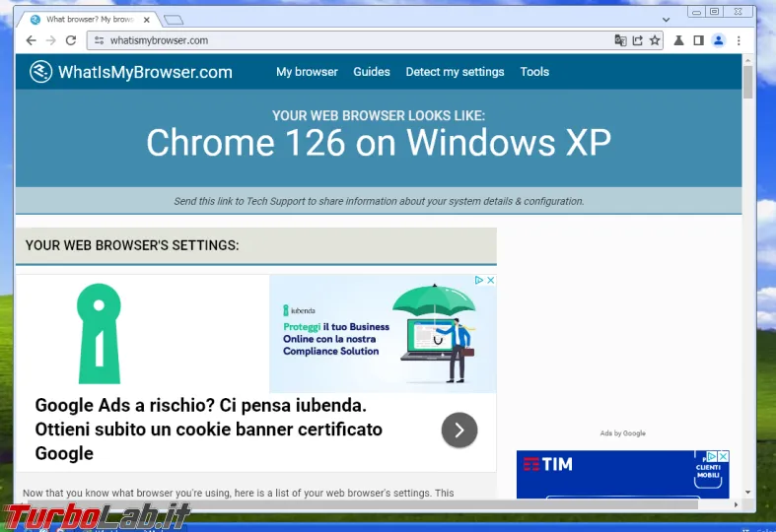Open the Guides menu
Screen dimensions: 776x532
tap(372, 72)
